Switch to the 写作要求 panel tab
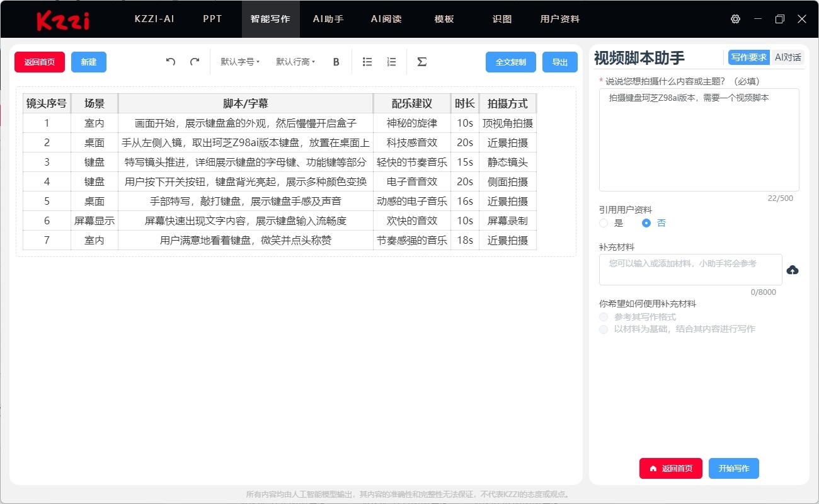Screen dimensions: 819x504 tap(749, 57)
